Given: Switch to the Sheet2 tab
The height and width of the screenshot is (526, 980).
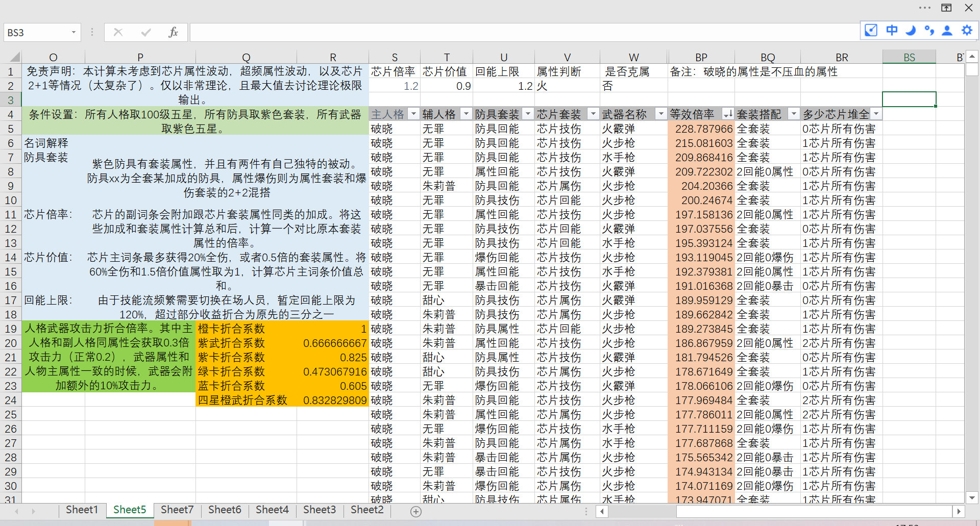Looking at the screenshot, I should coord(367,510).
